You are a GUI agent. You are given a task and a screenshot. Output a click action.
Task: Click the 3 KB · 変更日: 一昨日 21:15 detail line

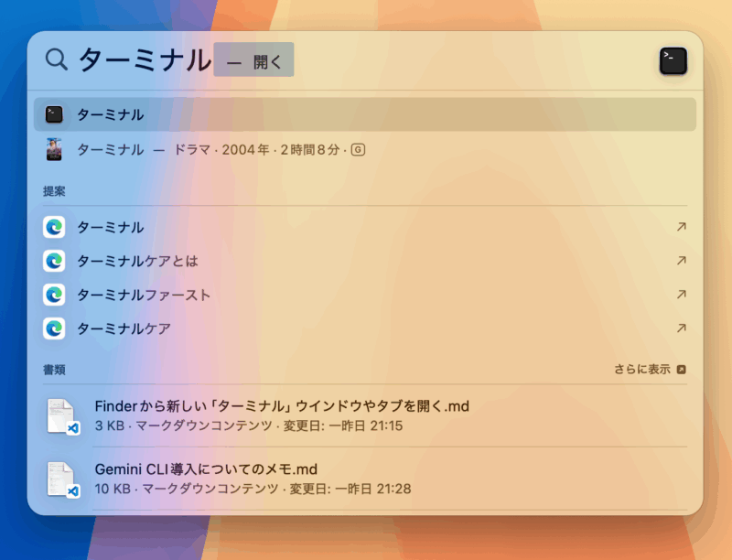[248, 425]
